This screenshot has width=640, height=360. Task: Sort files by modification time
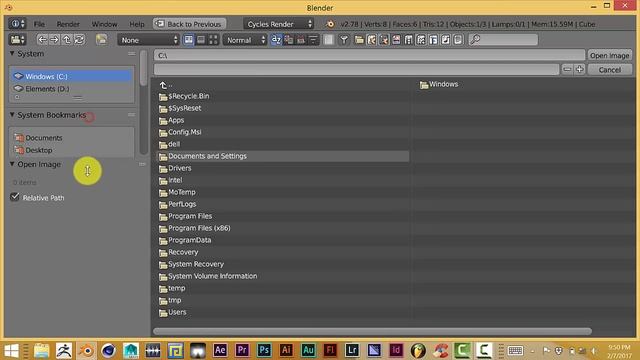click(x=301, y=40)
